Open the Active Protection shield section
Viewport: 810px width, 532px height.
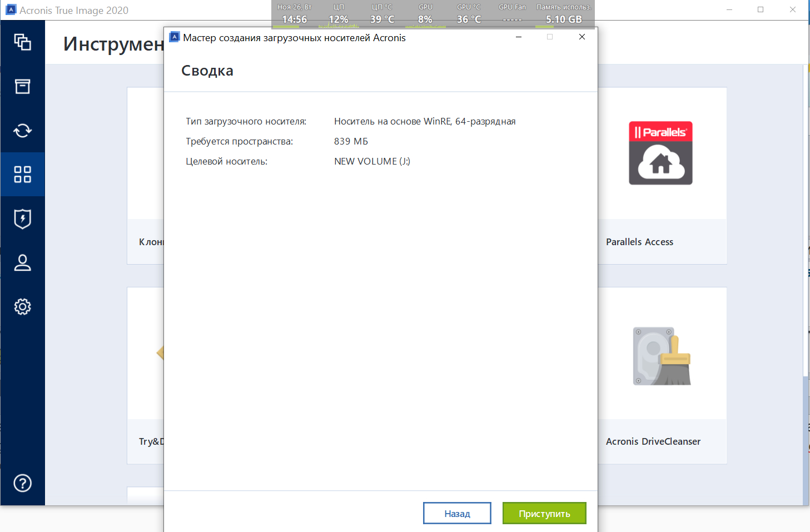(x=22, y=218)
